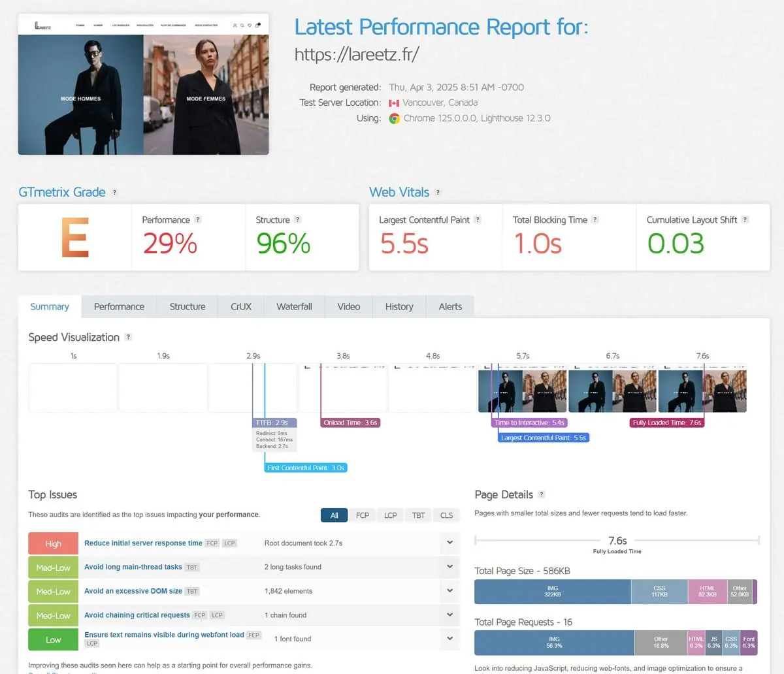Expand the webfont load audit row

(x=449, y=639)
